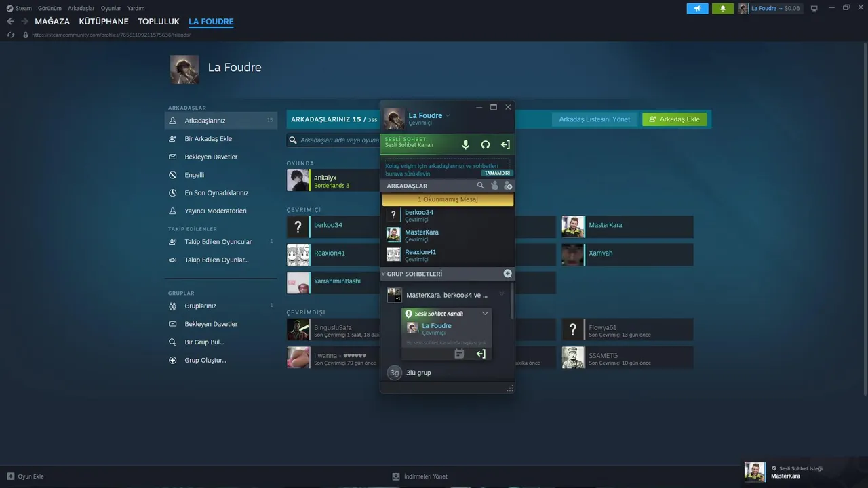Open chat with berkoo34 in friends window
The height and width of the screenshot is (488, 868).
[448, 216]
